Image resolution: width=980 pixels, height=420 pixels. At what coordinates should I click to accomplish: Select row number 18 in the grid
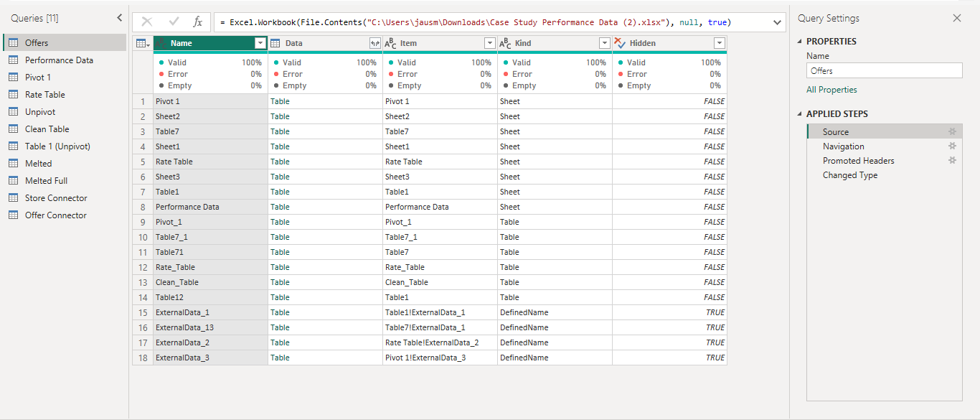(x=143, y=358)
